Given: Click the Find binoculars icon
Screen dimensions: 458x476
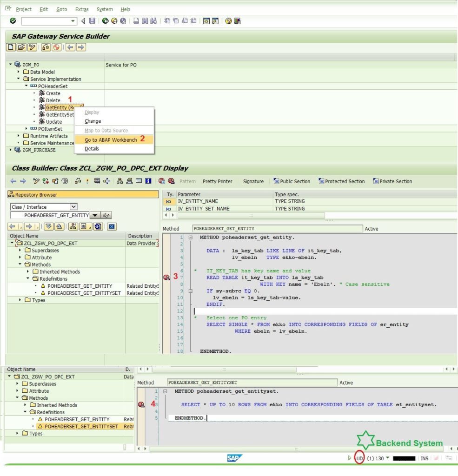Looking at the screenshot, I should click(x=145, y=20).
